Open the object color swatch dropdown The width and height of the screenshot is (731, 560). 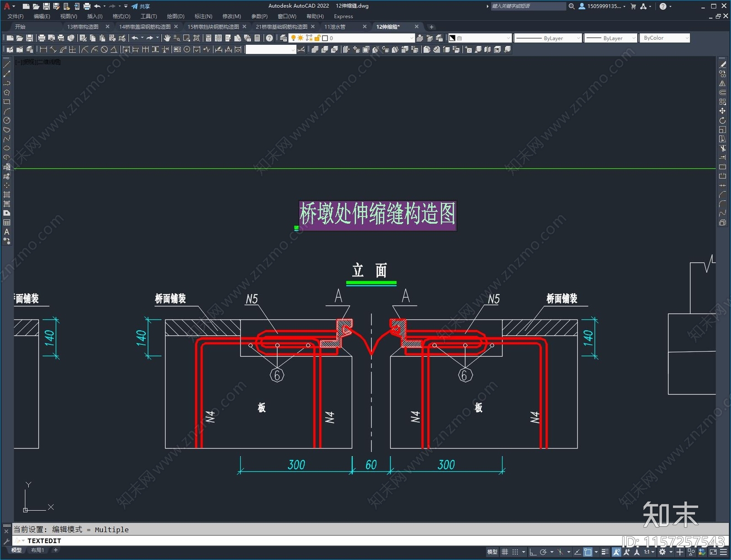[480, 38]
